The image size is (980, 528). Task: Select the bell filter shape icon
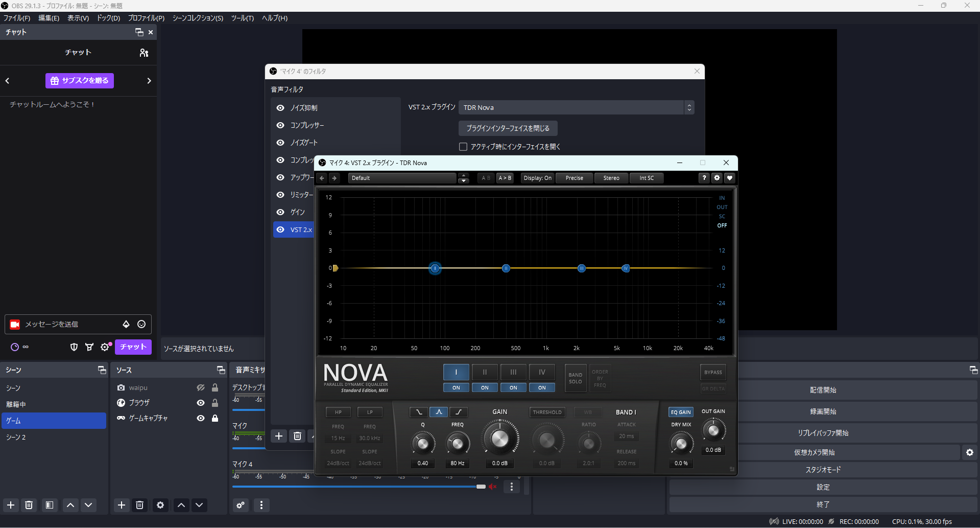pos(439,412)
